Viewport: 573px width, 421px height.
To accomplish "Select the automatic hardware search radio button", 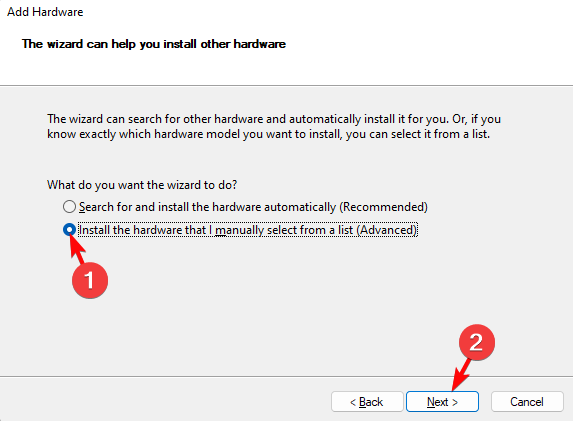I will [x=69, y=207].
